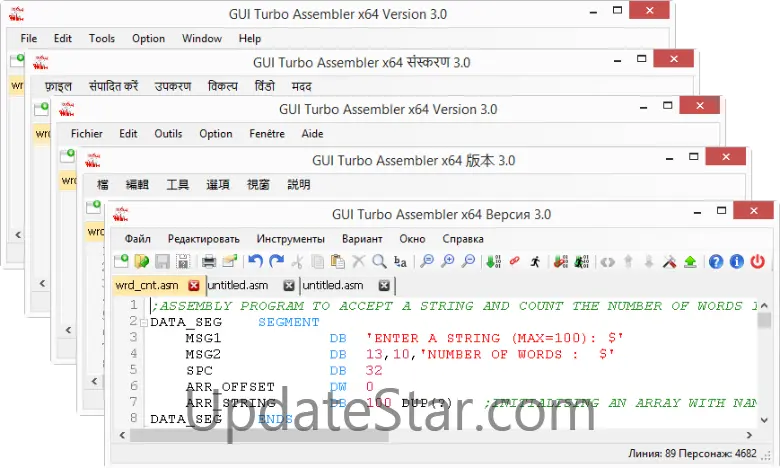
Task: Open the Инструменты menu
Action: click(291, 239)
